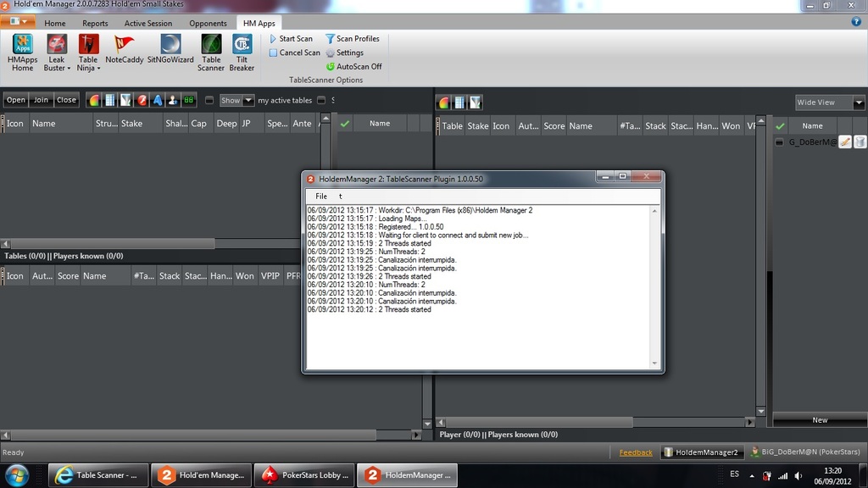Click the Feedback link
The image size is (868, 488).
coord(636,452)
